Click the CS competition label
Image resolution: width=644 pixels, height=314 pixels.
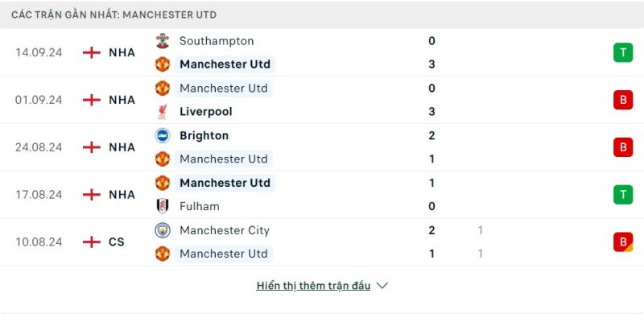(117, 242)
